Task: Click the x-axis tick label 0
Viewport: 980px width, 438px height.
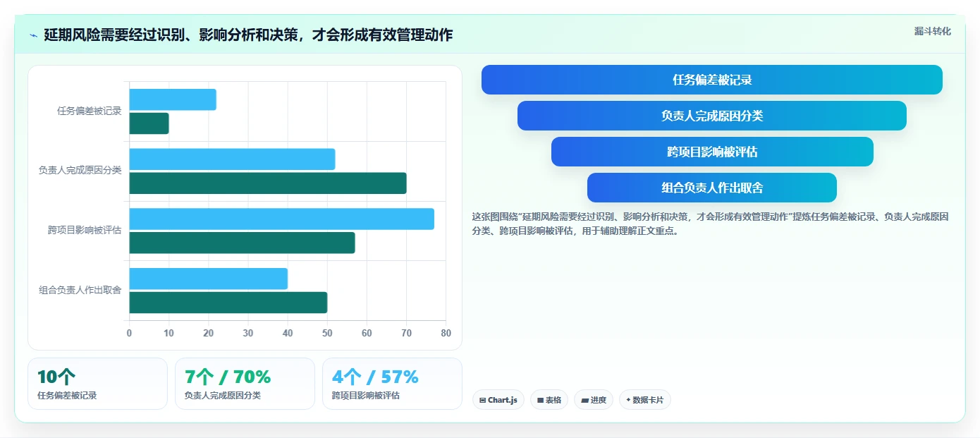Action: (129, 333)
